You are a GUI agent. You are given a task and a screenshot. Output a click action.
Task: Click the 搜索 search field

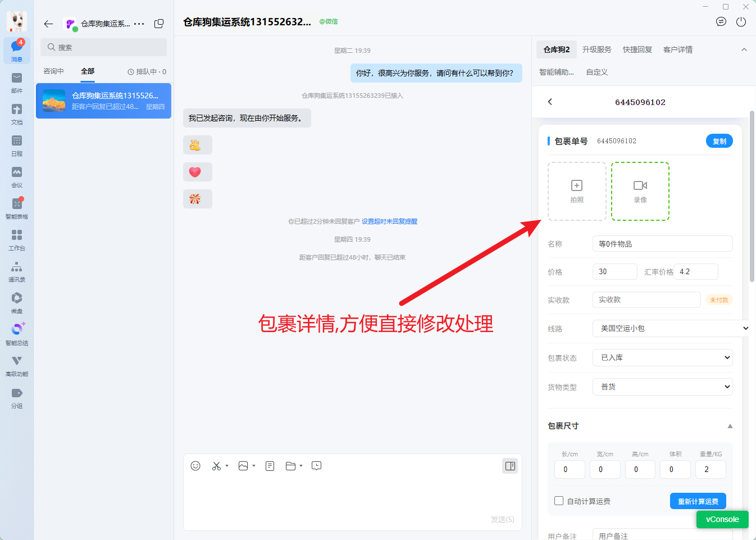(x=103, y=47)
